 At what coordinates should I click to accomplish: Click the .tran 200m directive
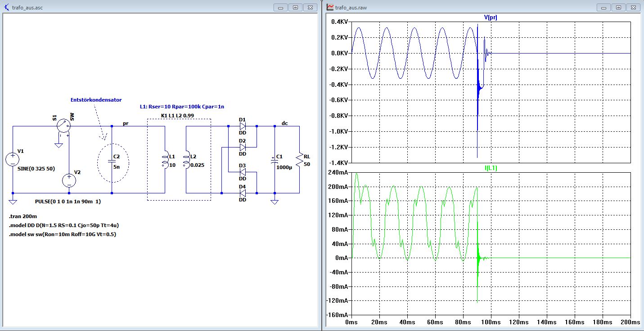point(23,217)
